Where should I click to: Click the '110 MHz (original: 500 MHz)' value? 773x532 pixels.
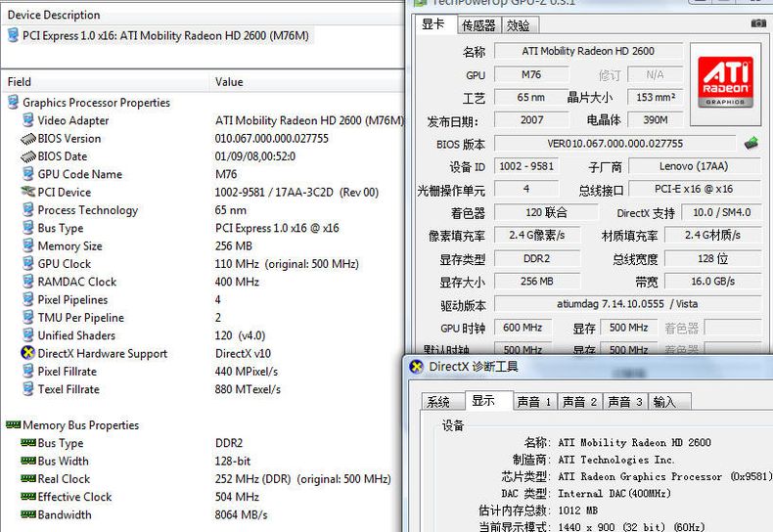(x=287, y=263)
